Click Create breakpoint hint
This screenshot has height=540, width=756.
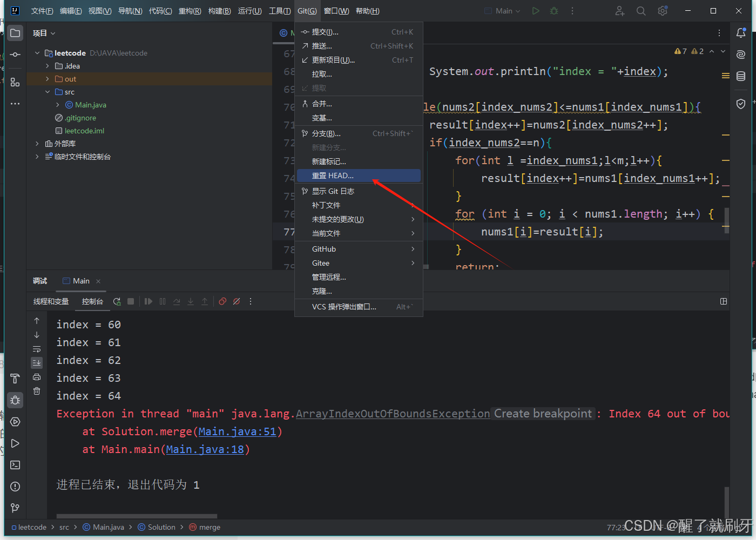[x=543, y=414]
